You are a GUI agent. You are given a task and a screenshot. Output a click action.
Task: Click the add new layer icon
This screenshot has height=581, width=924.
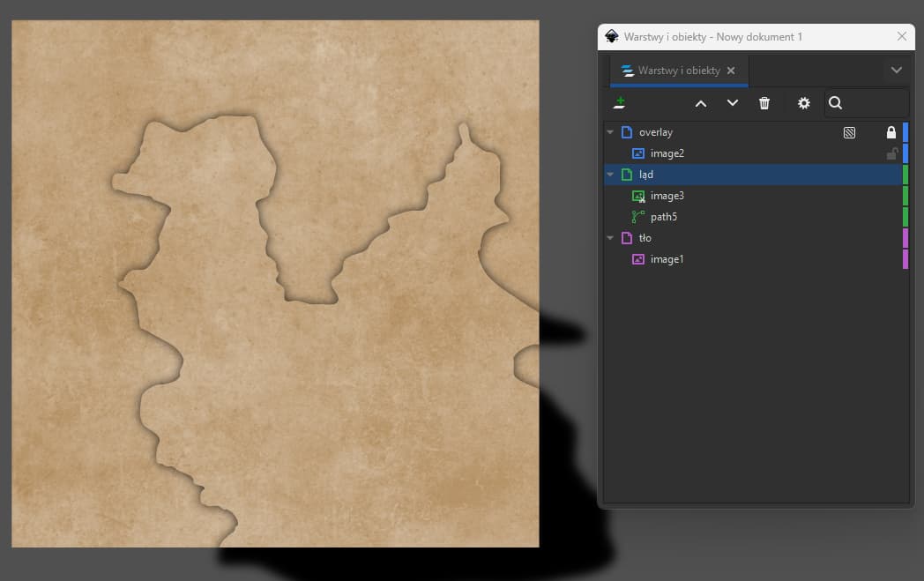coord(620,103)
